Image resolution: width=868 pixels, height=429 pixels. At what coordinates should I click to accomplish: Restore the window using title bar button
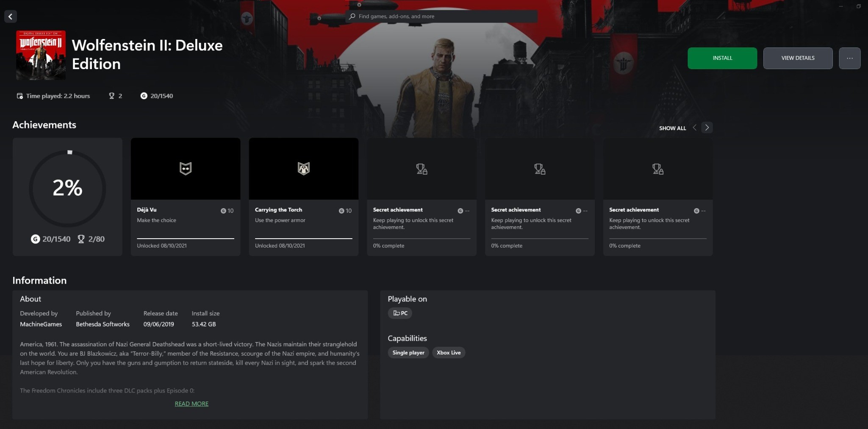click(858, 6)
